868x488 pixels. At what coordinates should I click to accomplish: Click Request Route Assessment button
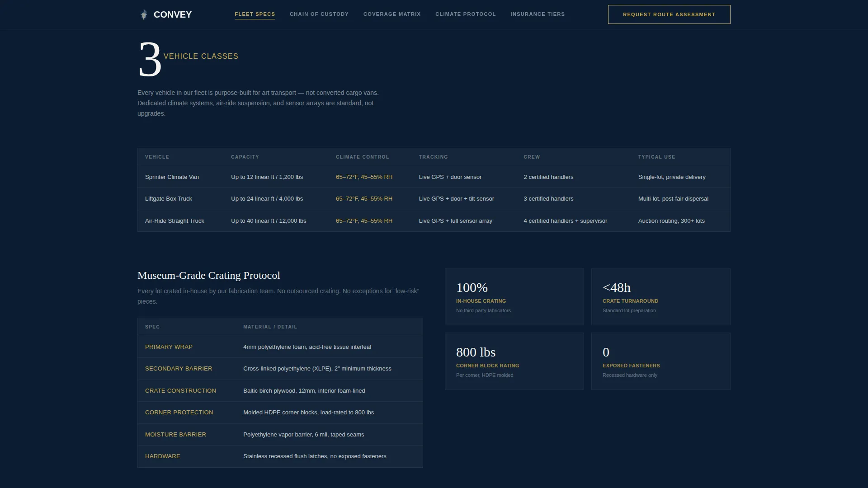tap(669, 14)
